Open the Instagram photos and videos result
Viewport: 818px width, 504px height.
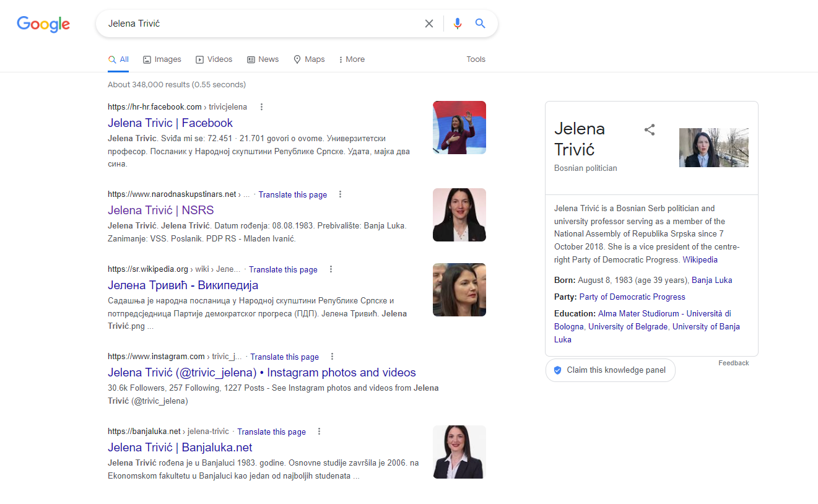(x=262, y=372)
